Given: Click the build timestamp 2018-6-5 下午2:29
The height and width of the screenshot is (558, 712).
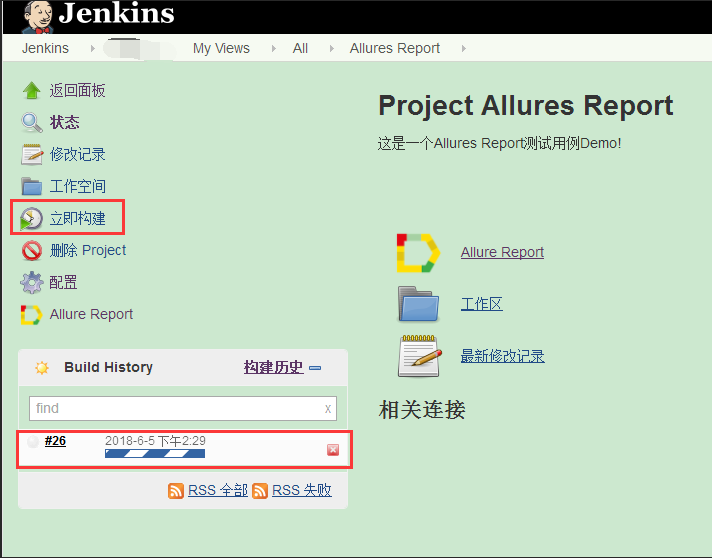Looking at the screenshot, I should (155, 440).
